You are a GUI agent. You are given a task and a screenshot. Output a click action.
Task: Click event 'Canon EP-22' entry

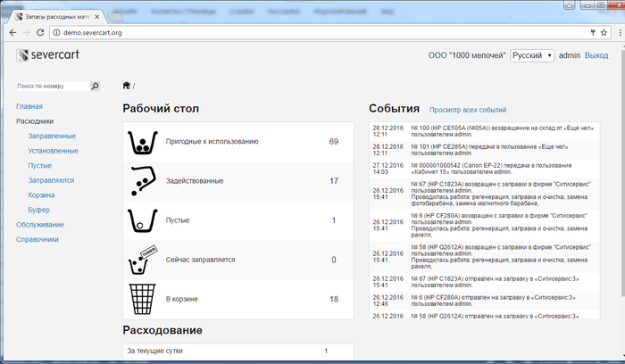tap(484, 169)
